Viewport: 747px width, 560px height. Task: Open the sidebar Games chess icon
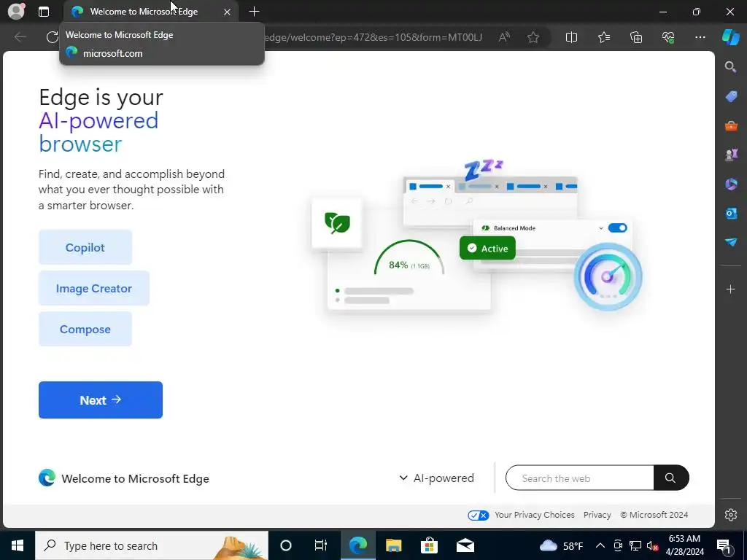point(731,155)
